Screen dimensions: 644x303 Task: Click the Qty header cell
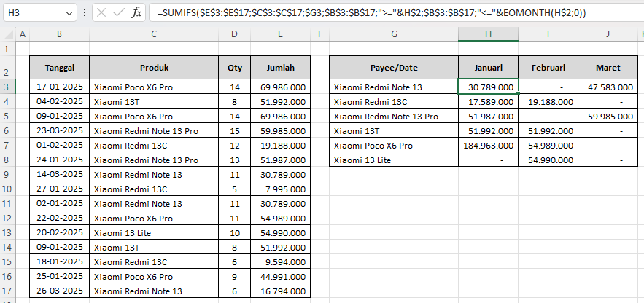click(234, 68)
